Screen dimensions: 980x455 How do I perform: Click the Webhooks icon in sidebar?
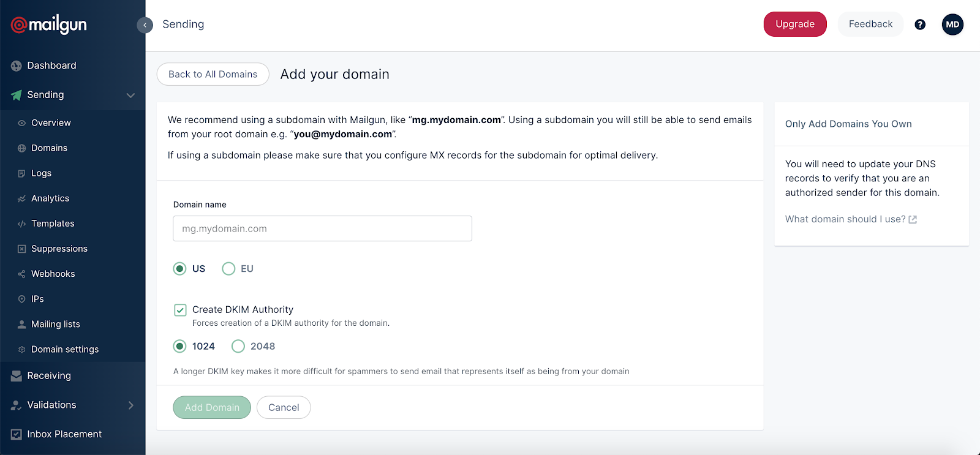point(21,274)
